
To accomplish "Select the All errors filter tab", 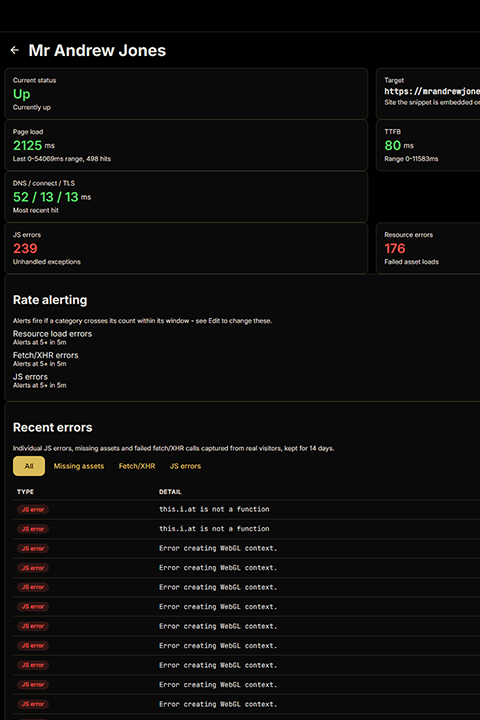I will pyautogui.click(x=29, y=466).
